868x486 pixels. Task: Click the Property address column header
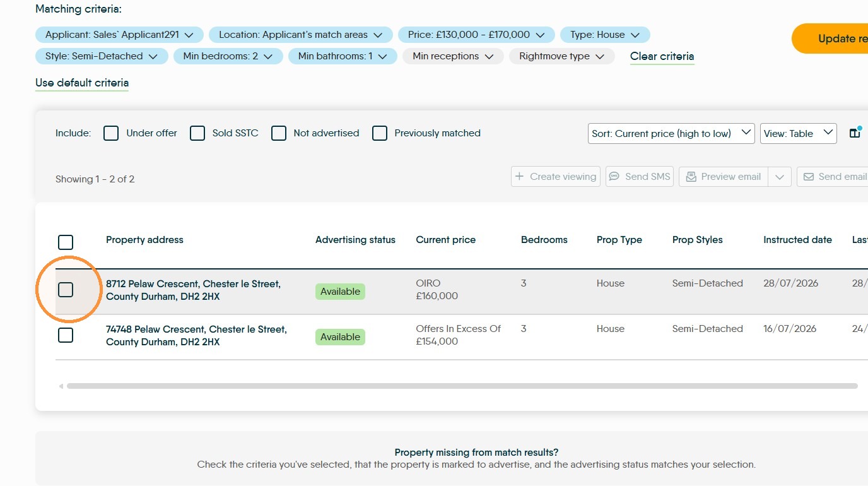click(144, 240)
